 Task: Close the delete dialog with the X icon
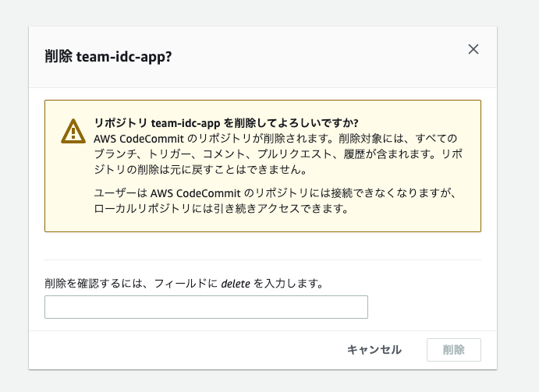coord(473,49)
